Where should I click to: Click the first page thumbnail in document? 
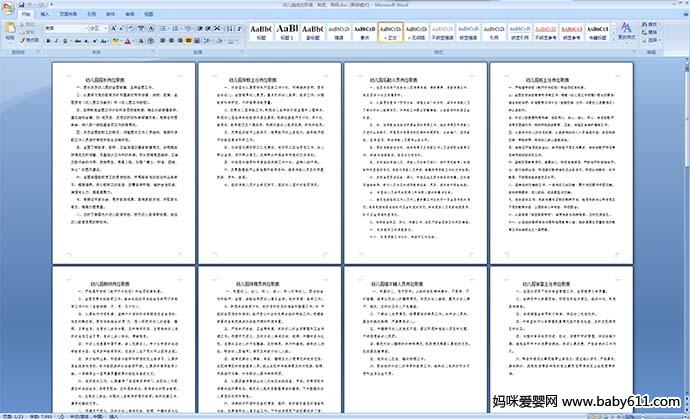[123, 159]
